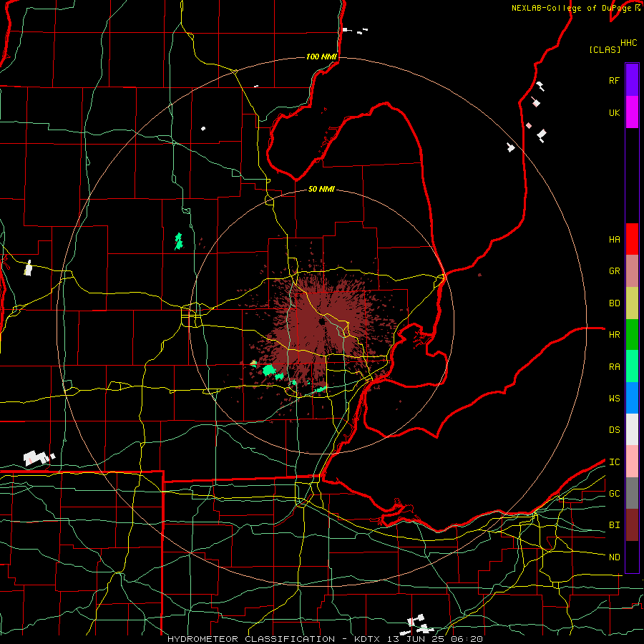Click the [CLAS] units label
The height and width of the screenshot is (644, 644).
pyautogui.click(x=604, y=49)
